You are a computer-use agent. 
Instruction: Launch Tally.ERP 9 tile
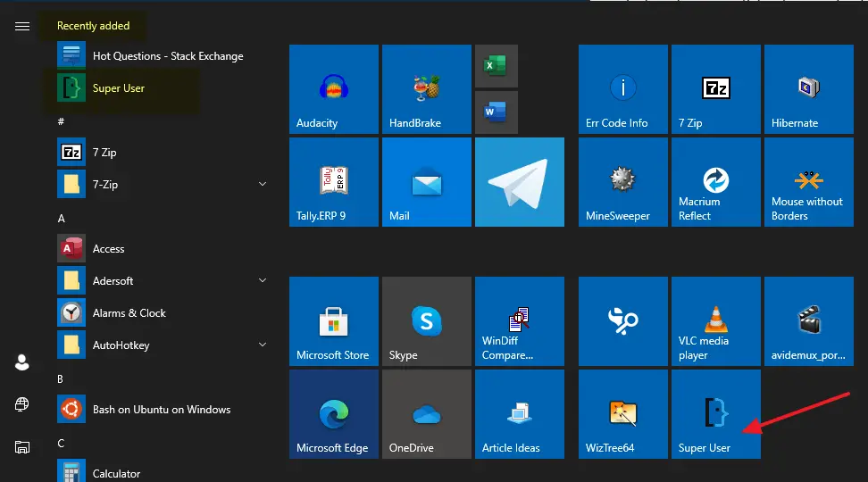coord(334,182)
